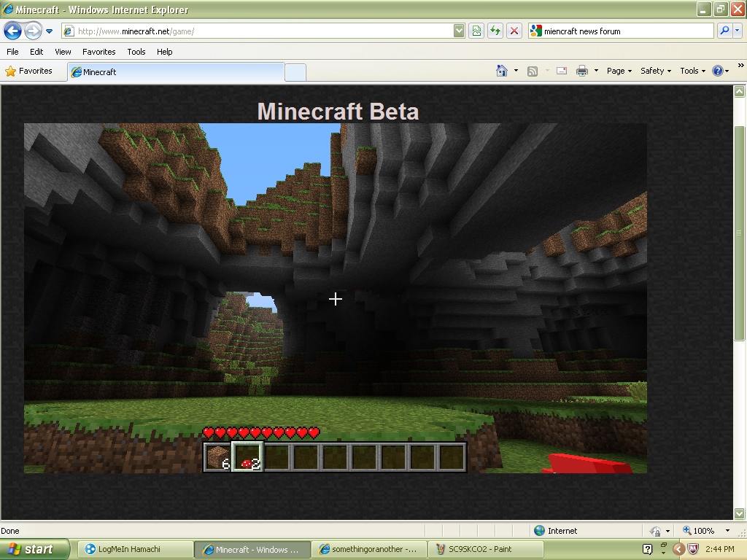Run search with the magnifier icon
Viewport: 747px width, 560px height.
(x=724, y=31)
